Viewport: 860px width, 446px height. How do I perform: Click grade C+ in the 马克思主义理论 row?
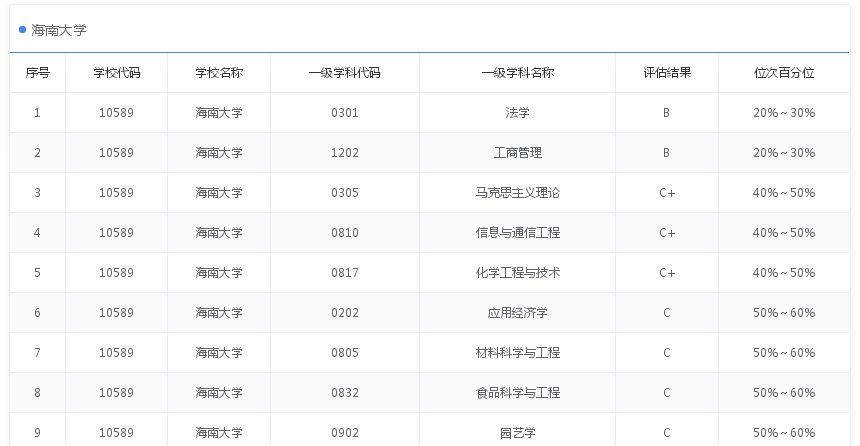coord(667,193)
